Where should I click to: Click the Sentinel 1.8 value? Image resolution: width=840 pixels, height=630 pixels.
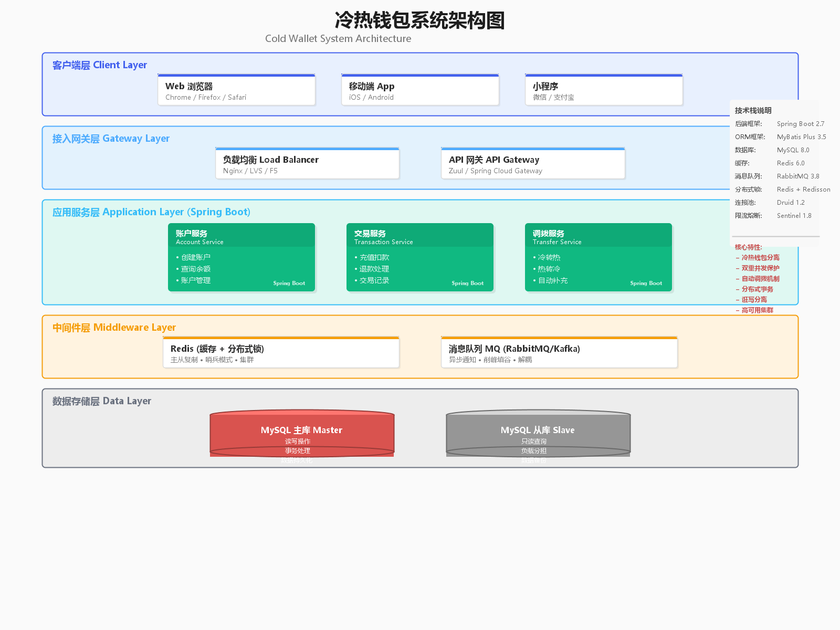point(794,216)
